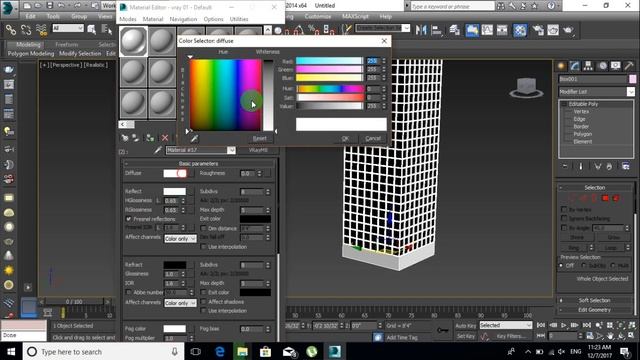The width and height of the screenshot is (640, 360).
Task: Click the Diffuse color swatch
Action: tap(175, 173)
